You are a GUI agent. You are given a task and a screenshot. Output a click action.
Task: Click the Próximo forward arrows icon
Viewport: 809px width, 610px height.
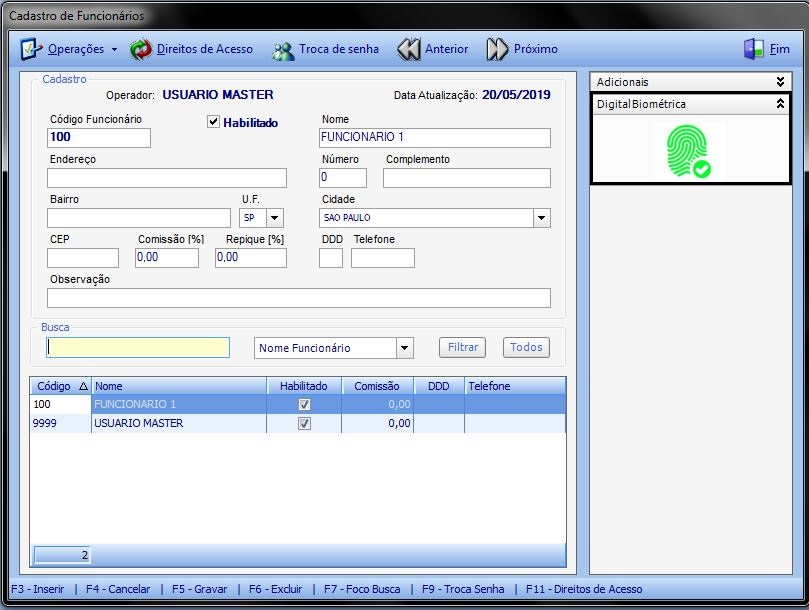[497, 50]
